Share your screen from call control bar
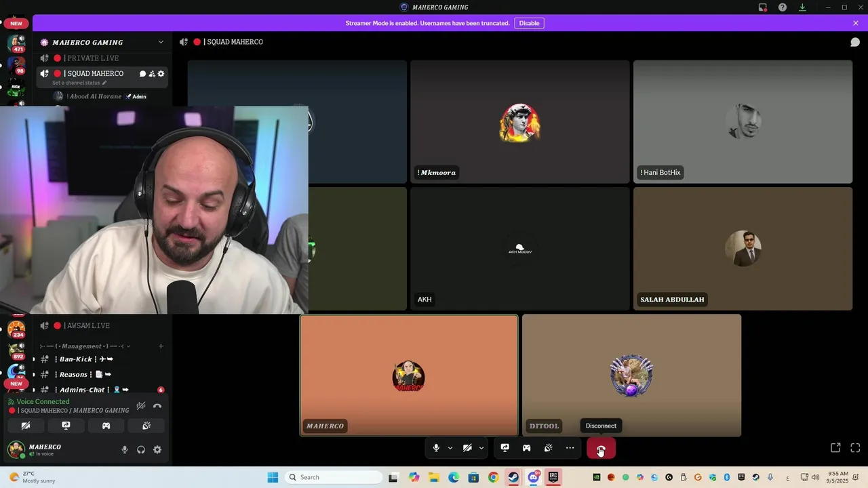 click(x=505, y=448)
